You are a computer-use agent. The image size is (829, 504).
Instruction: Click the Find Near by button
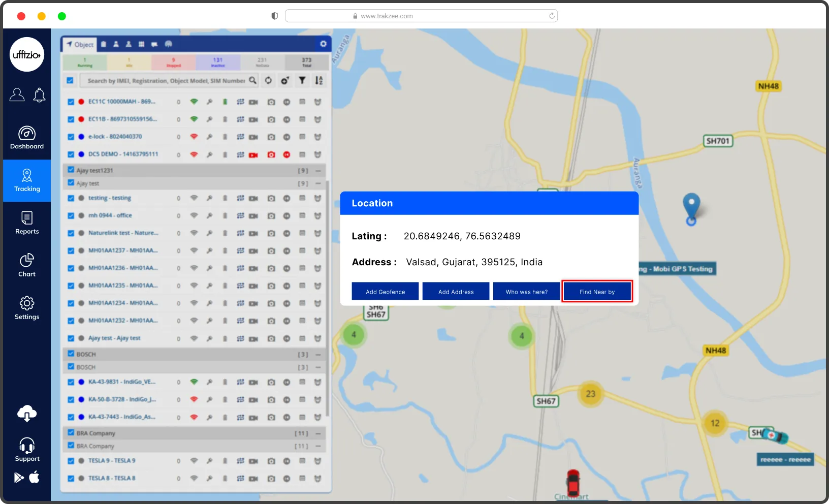click(597, 292)
